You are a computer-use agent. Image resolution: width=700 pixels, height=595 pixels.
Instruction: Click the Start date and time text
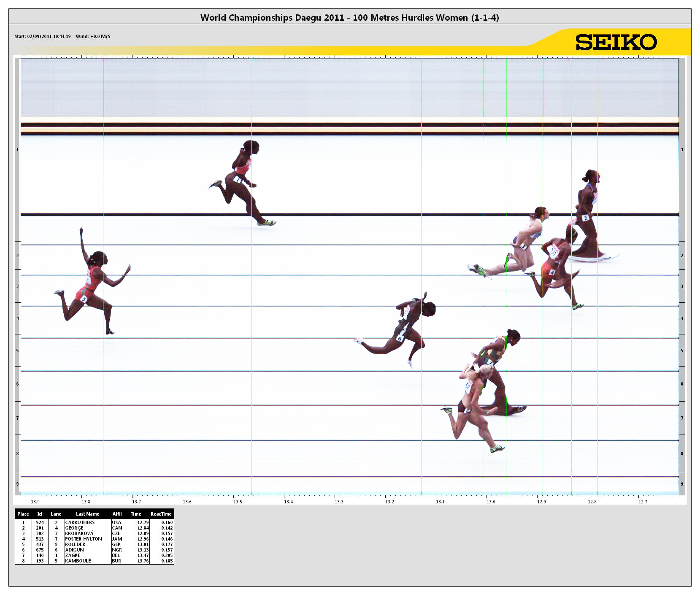point(42,36)
